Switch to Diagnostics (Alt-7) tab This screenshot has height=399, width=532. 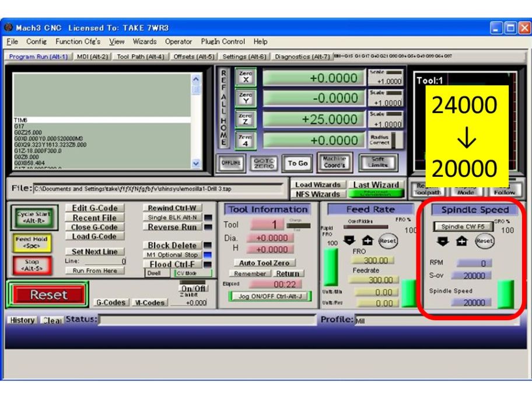(x=302, y=57)
